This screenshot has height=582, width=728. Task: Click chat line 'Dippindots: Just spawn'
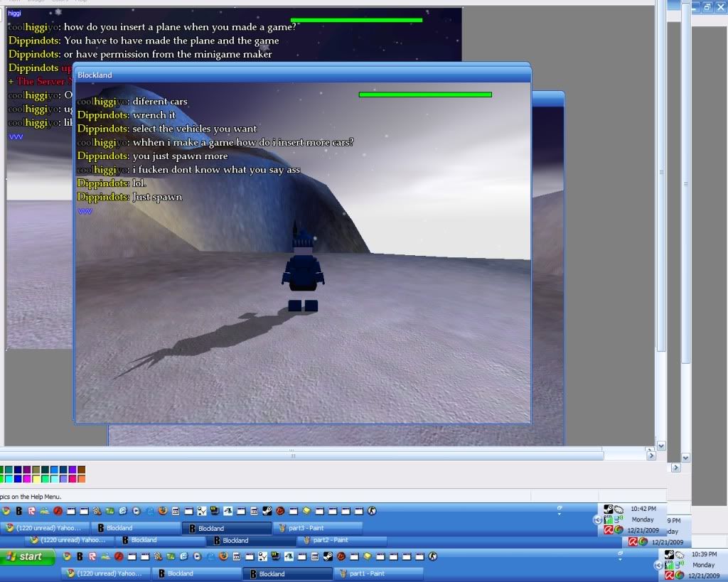[129, 197]
